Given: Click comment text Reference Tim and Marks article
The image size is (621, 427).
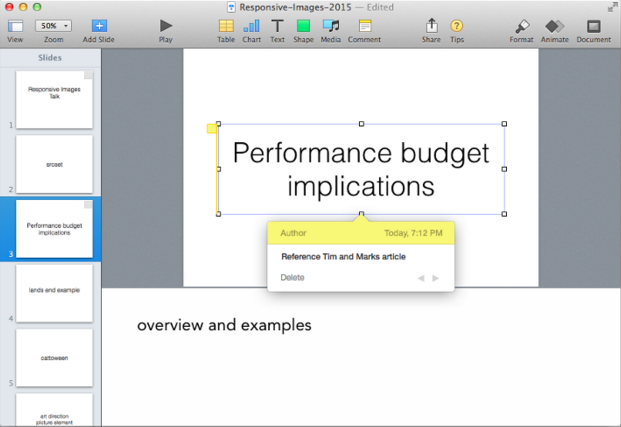Looking at the screenshot, I should coord(343,257).
